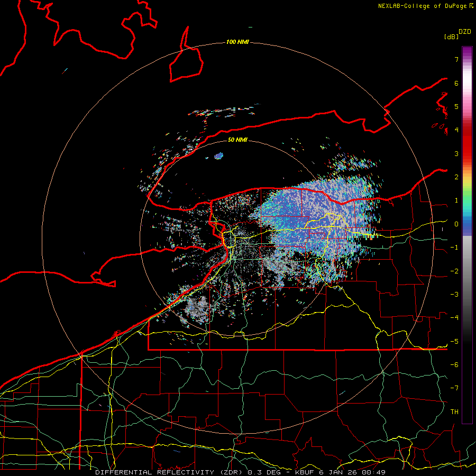Click the -6 value on the color scale
476x476 pixels.
(454, 365)
